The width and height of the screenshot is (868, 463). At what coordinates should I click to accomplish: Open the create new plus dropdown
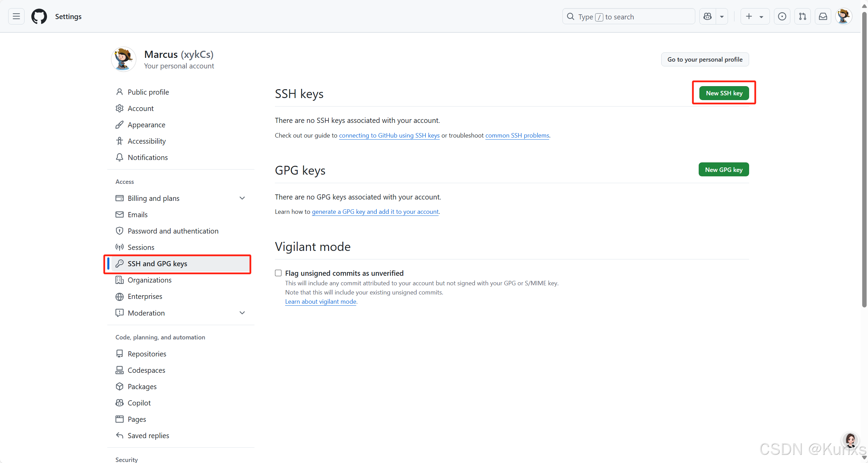point(755,16)
